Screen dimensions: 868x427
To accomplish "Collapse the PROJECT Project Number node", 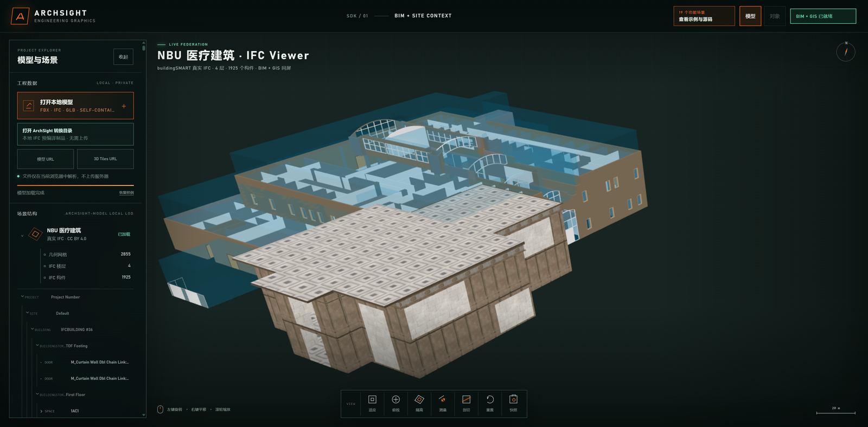I will (x=22, y=296).
